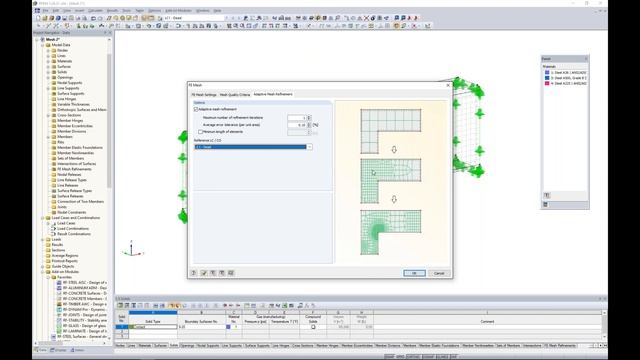Expand the Loads tree node

click(x=43, y=239)
